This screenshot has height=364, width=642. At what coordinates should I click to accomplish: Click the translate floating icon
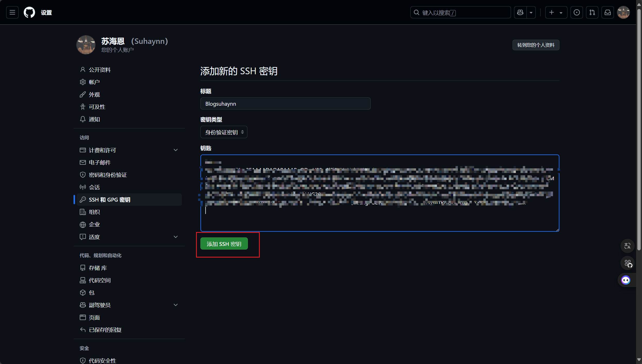pos(627,246)
